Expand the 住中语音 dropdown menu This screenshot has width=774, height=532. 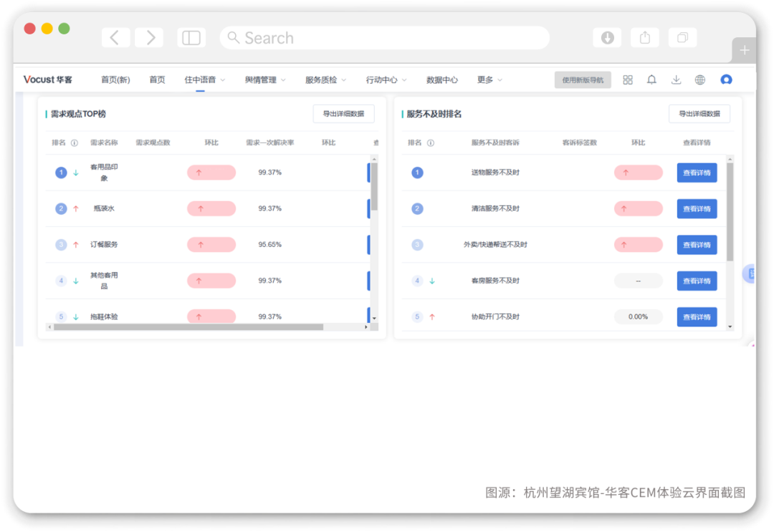pyautogui.click(x=204, y=80)
